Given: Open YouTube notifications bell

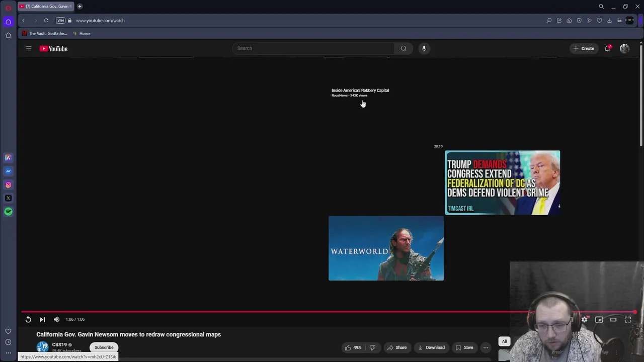Looking at the screenshot, I should tap(608, 48).
